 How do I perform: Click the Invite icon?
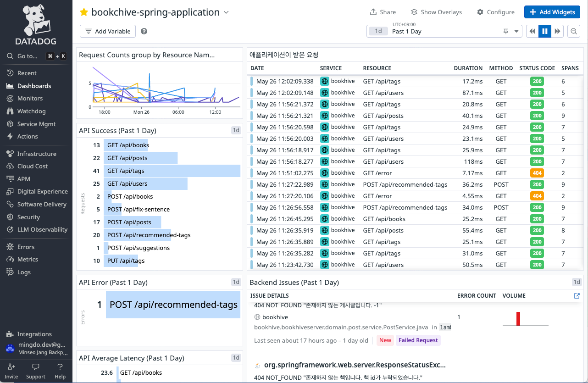pyautogui.click(x=11, y=367)
